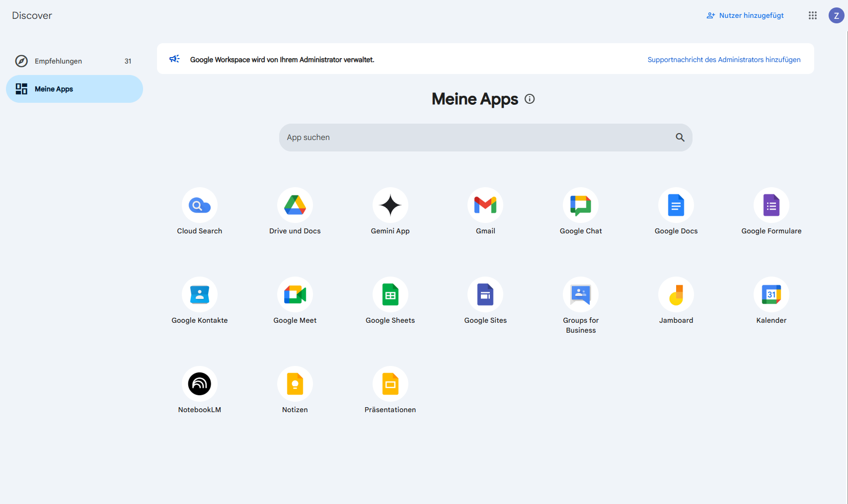The height and width of the screenshot is (504, 848).
Task: Open the Google apps launcher grid
Action: tap(813, 15)
